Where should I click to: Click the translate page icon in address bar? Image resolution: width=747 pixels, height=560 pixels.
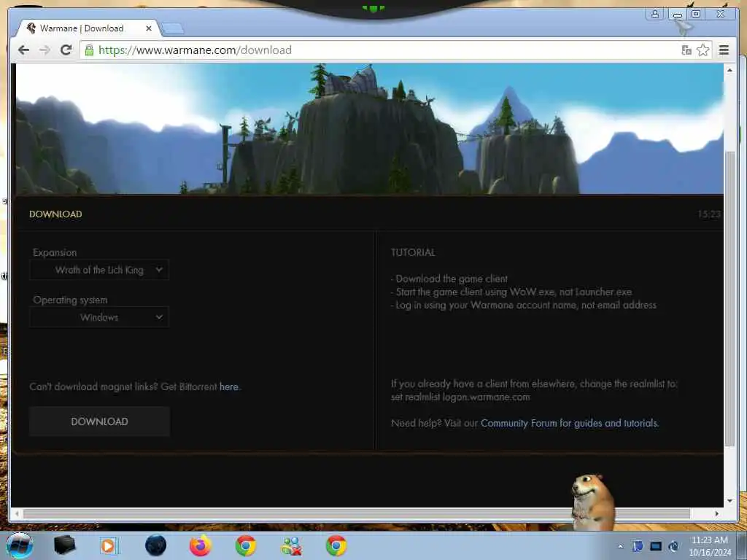click(x=686, y=50)
